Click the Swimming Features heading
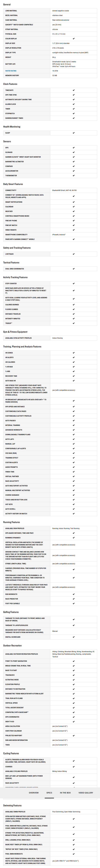The height and width of the screenshot is (868, 100). (x=12, y=806)
